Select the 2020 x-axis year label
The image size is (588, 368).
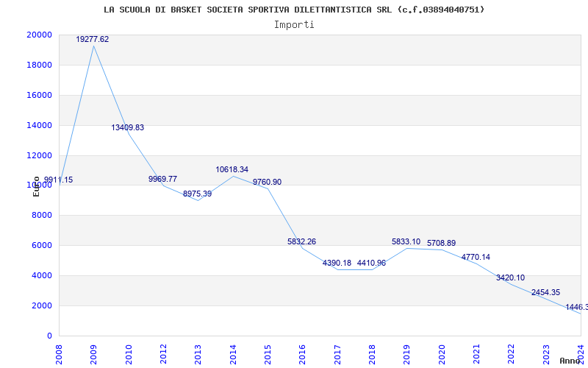442,355
